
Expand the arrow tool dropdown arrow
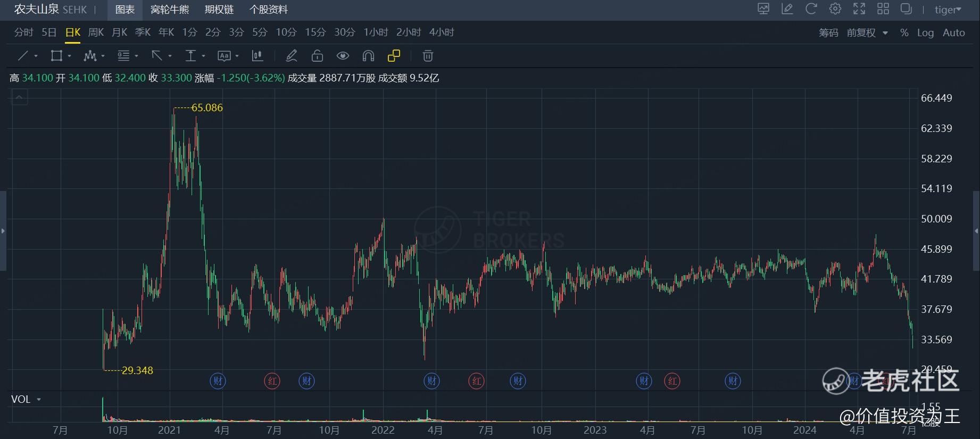(170, 56)
